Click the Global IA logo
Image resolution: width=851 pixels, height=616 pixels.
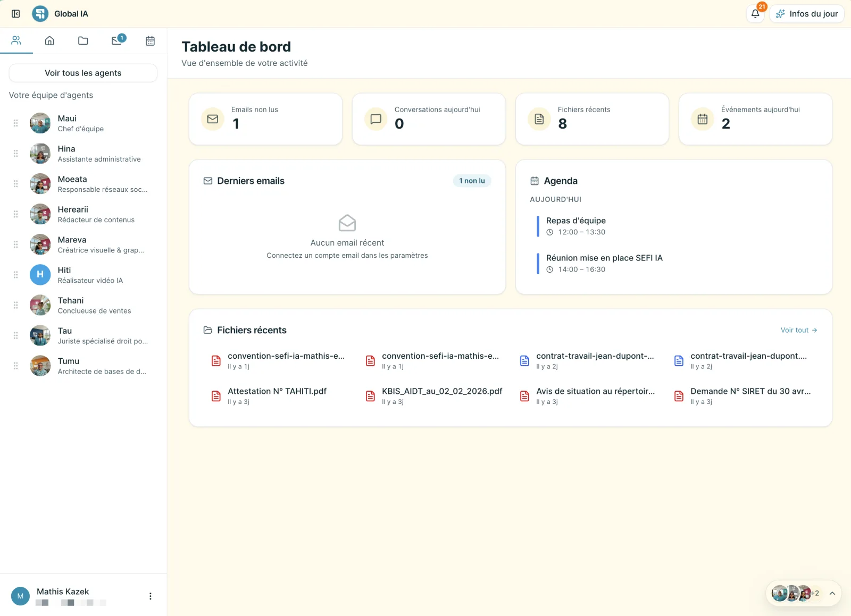click(x=40, y=14)
